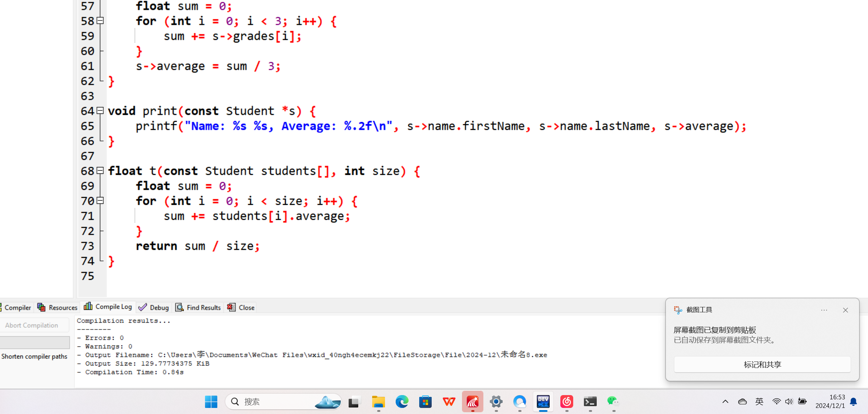The image size is (868, 414).
Task: Open WPS Office from the taskbar
Action: coord(449,402)
